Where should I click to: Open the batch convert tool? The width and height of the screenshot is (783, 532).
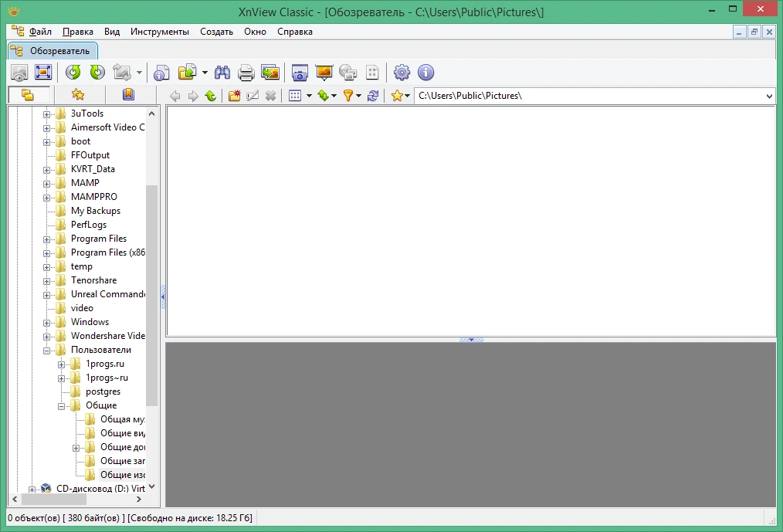(270, 73)
